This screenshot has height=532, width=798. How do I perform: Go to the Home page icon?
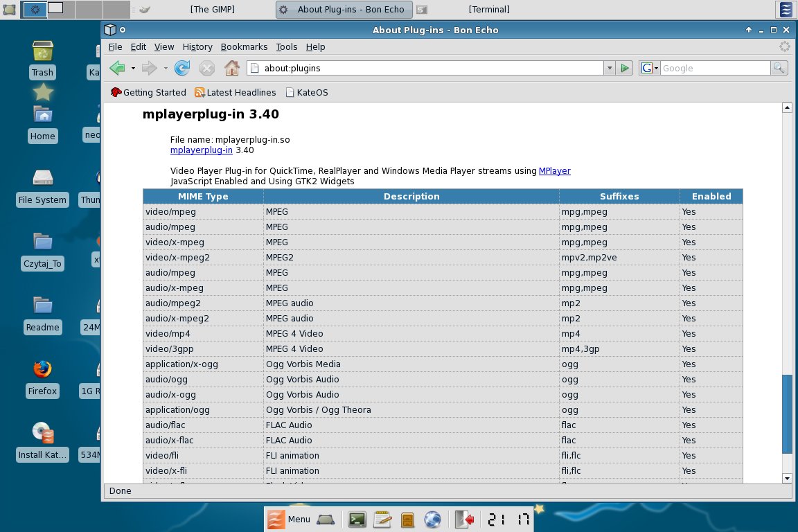click(232, 68)
